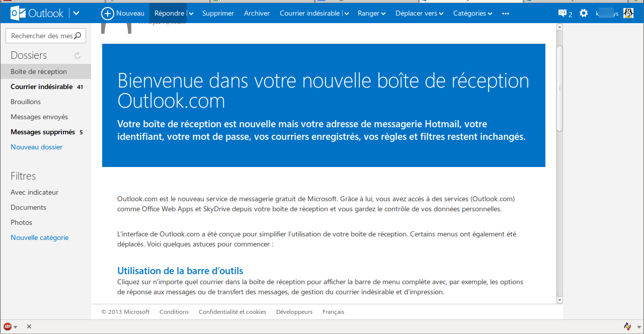This screenshot has width=644, height=334.
Task: Expand the Courrier indésirable dropdown arrow
Action: coord(346,14)
